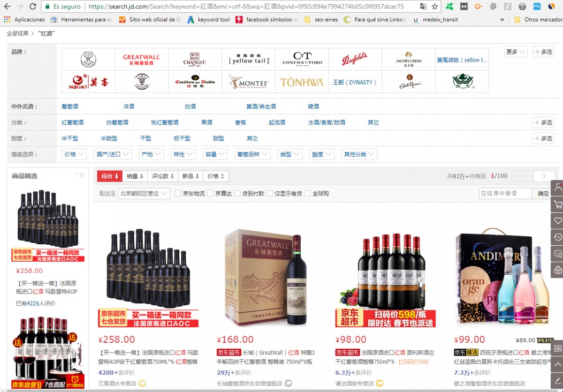Screen dimensions: 563x392
Task: Open the shopping cart sidebar icon
Action: click(558, 204)
